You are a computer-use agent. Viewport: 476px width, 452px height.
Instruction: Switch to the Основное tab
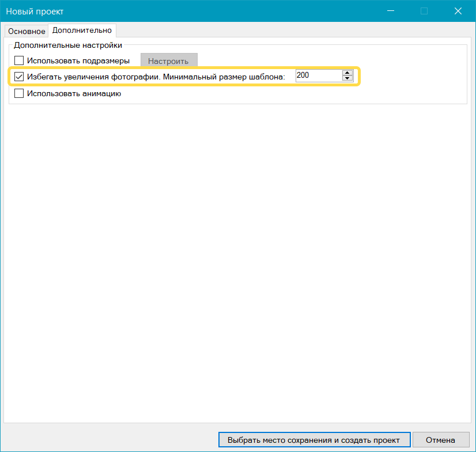pos(27,31)
